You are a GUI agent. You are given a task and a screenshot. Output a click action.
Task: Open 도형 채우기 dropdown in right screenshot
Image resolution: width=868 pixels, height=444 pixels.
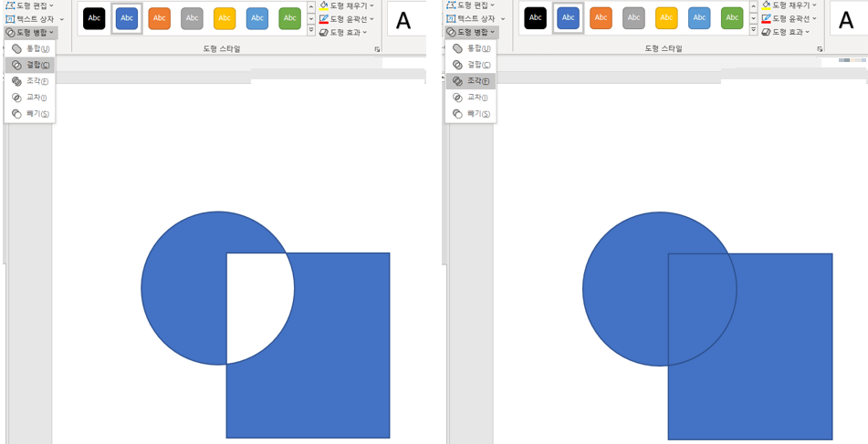pyautogui.click(x=789, y=5)
